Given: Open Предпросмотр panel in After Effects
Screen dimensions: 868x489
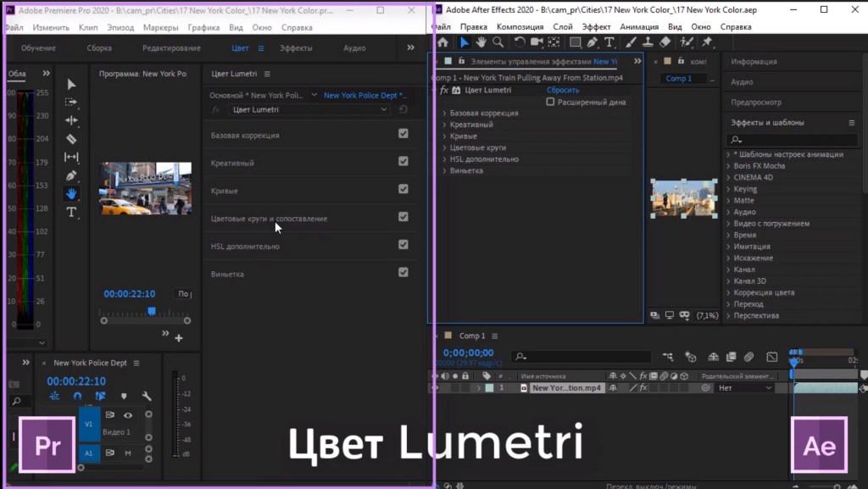Looking at the screenshot, I should tap(755, 102).
